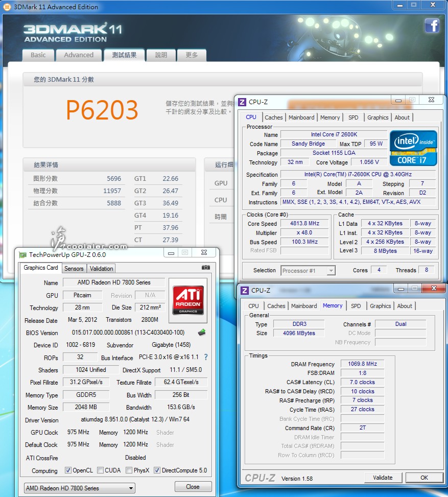Image resolution: width=448 pixels, height=497 pixels.
Task: Click the Memory Size 4096 MBytes value
Action: (x=299, y=333)
